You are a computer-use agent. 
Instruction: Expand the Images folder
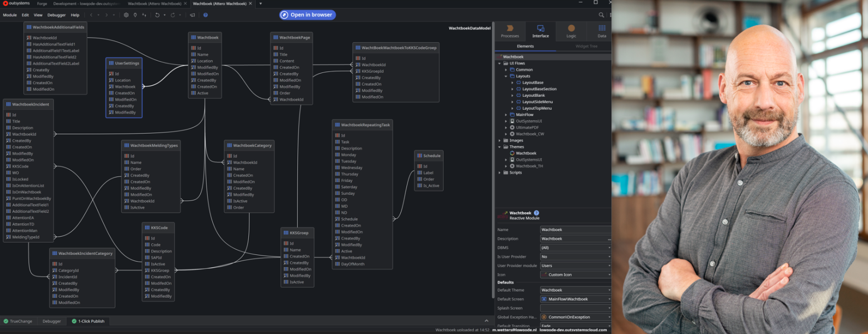coord(500,140)
